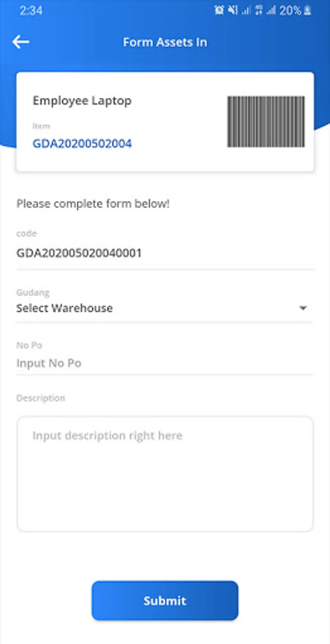Screen dimensions: 330x644
Task: Tap the Gudang field label
Action: click(x=33, y=293)
